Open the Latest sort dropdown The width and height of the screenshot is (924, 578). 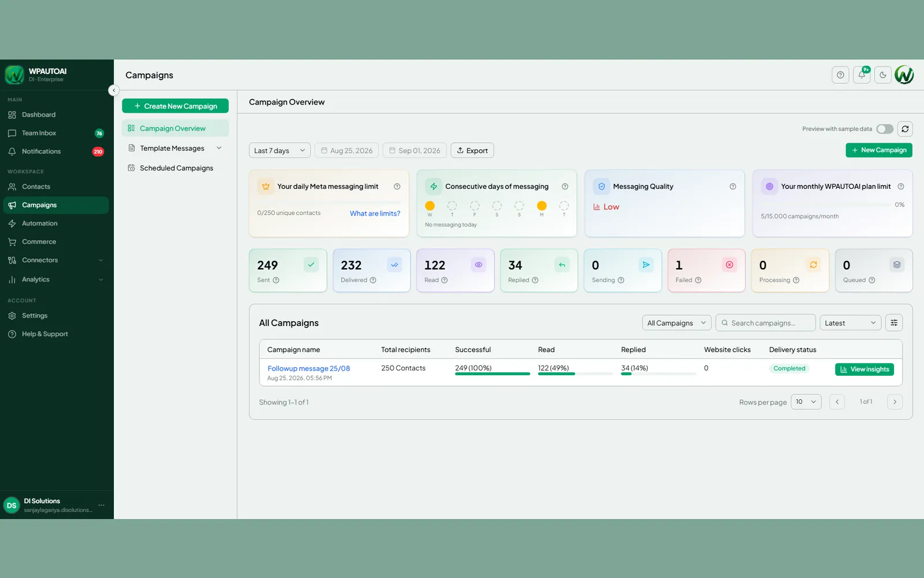click(850, 323)
